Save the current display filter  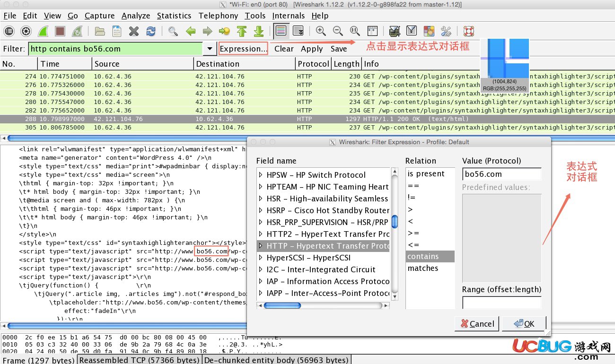tap(339, 49)
